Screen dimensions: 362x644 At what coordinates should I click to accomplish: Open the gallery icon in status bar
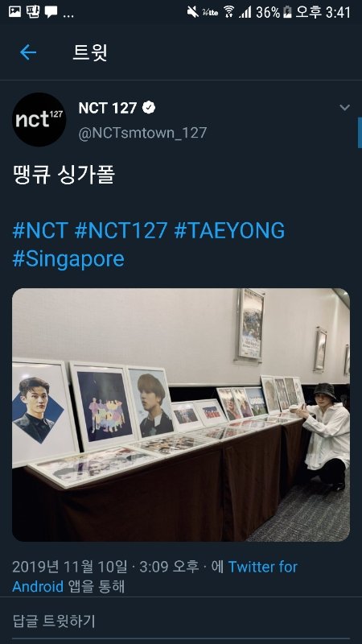pos(14,11)
